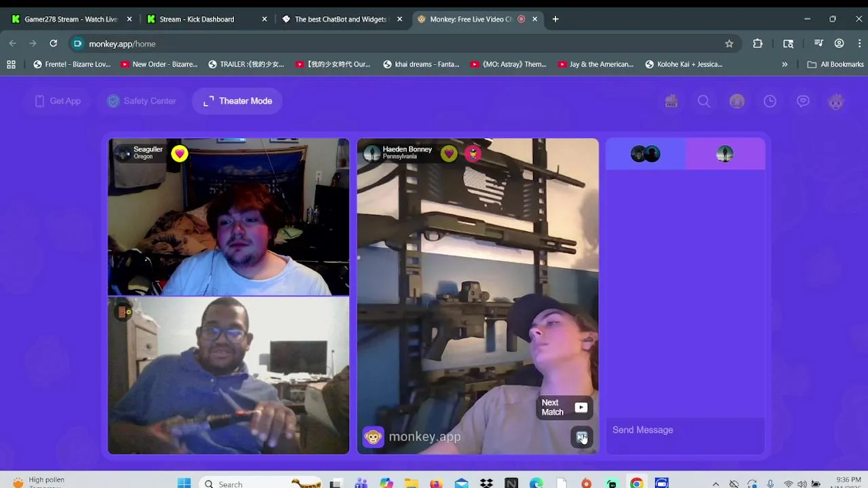Click the small icon button below Next Match

581,437
